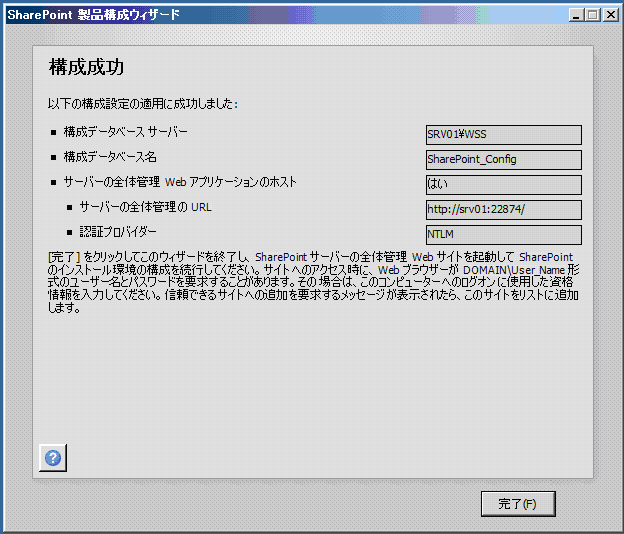Click the サーバーの全体管理 Web アプリケーションのホスト label

[x=180, y=182]
